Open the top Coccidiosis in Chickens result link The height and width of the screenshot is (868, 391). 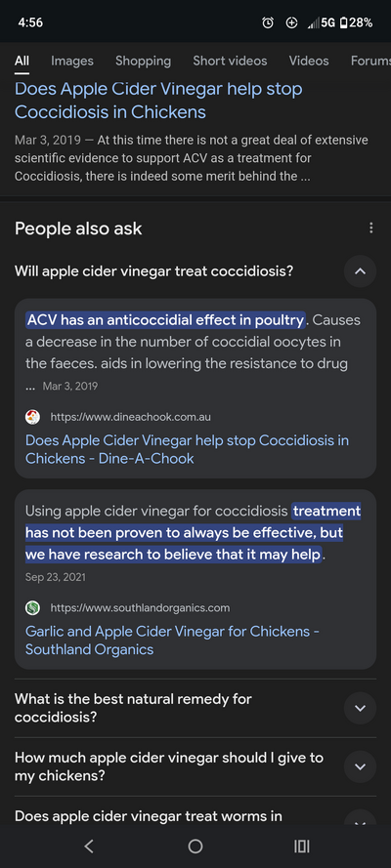pos(158,101)
